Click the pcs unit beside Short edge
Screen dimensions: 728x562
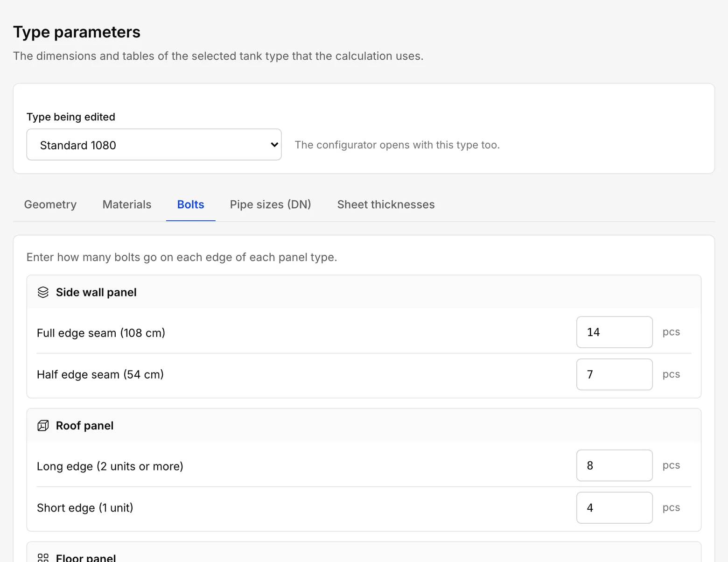click(671, 507)
